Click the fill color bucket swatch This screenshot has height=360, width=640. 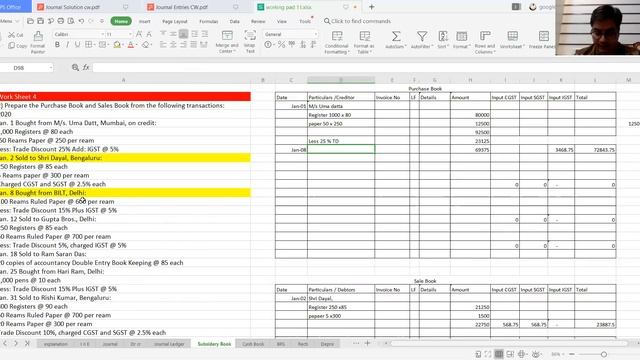click(x=117, y=44)
